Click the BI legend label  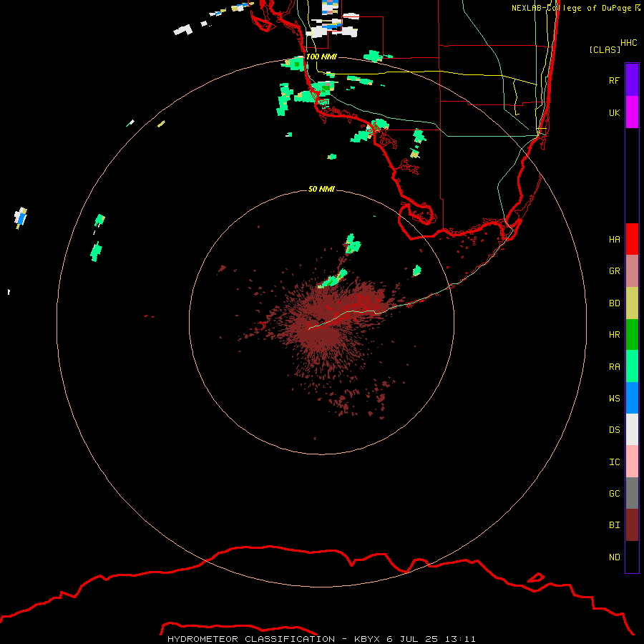pyautogui.click(x=614, y=525)
